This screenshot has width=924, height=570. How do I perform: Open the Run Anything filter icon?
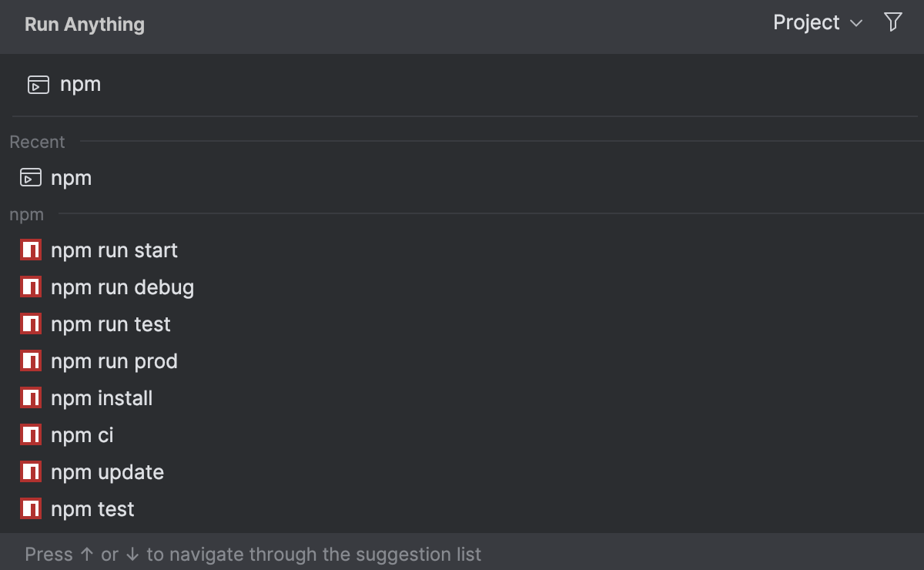pyautogui.click(x=892, y=22)
